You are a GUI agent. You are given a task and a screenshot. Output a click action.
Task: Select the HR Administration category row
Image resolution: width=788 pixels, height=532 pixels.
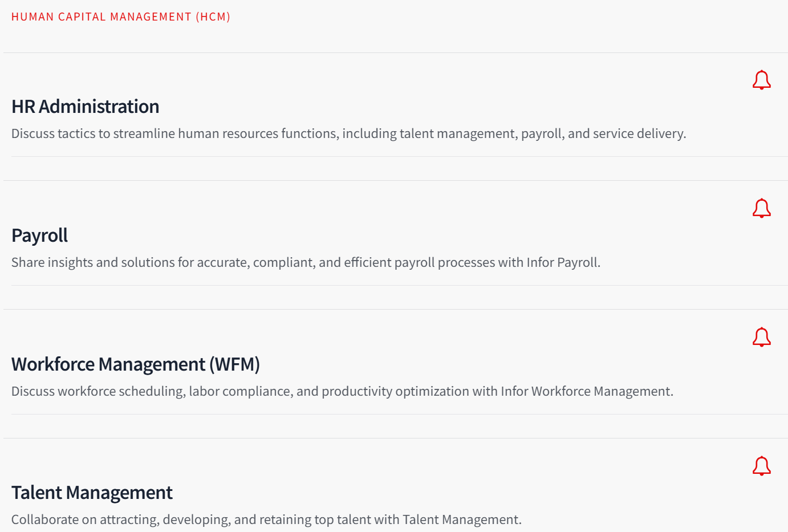click(395, 117)
